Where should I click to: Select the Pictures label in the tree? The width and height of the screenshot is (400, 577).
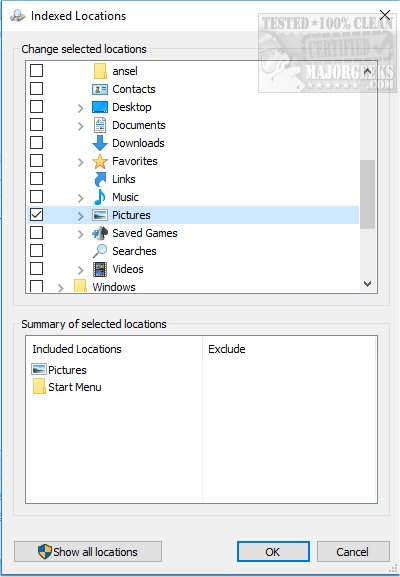(131, 215)
